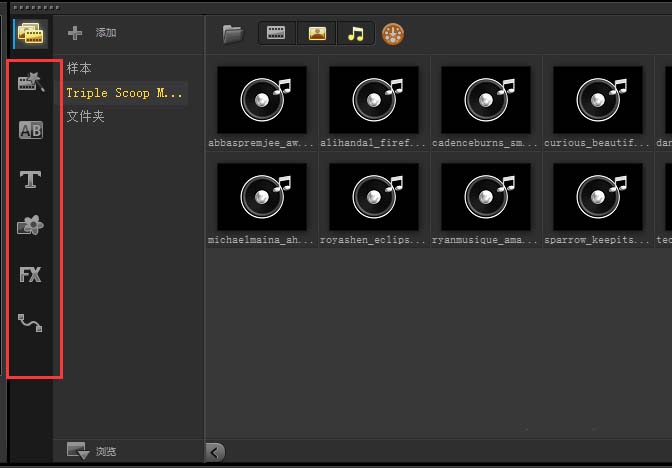The height and width of the screenshot is (468, 672).
Task: Click the orange download content icon
Action: pyautogui.click(x=393, y=34)
